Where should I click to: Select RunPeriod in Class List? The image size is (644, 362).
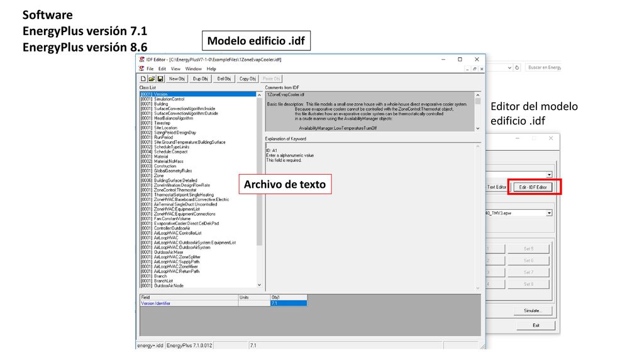[164, 138]
